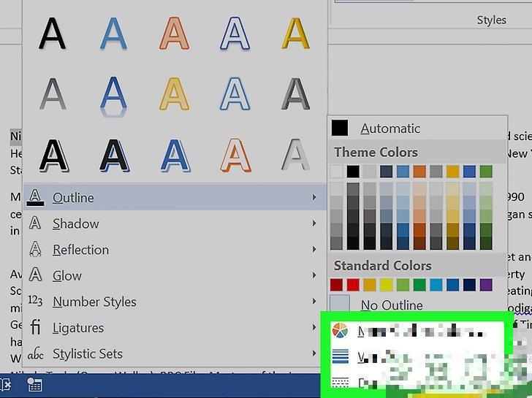Viewport: 532px width, 398px height.
Task: Choose the bold black outlined A in third row
Action: pos(53,155)
